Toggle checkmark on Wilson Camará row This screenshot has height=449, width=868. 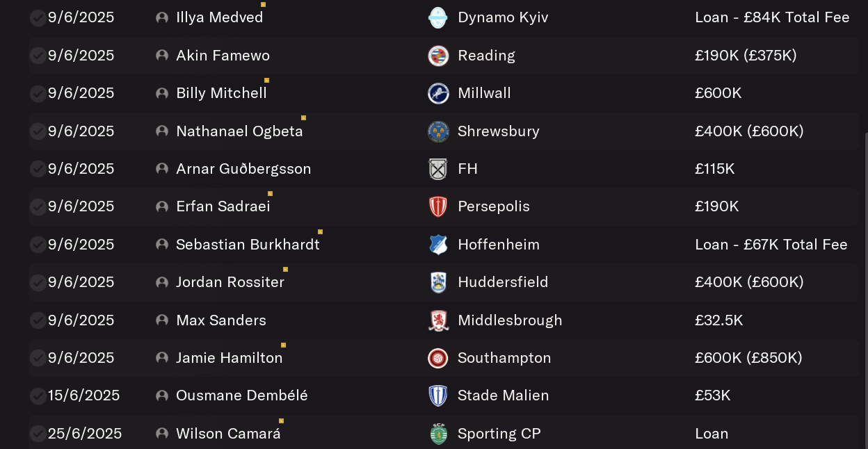(x=38, y=434)
